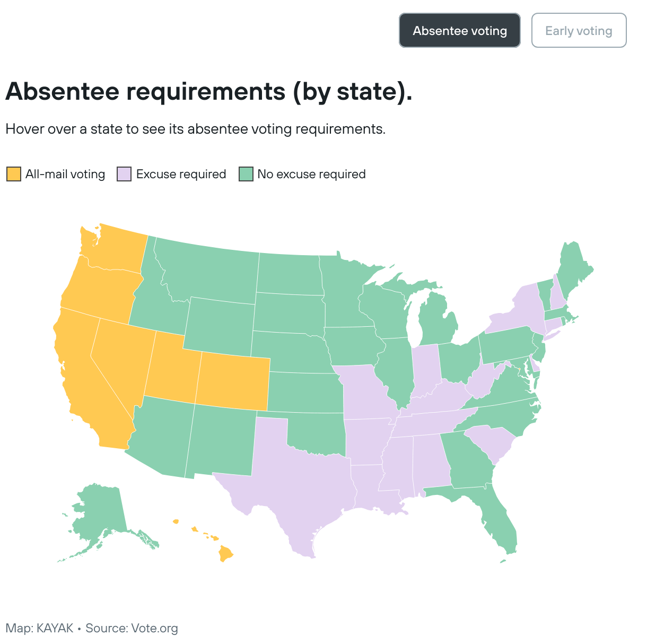This screenshot has height=644, width=647.
Task: Click the All-mail voting yellow legend swatch
Action: tap(14, 174)
